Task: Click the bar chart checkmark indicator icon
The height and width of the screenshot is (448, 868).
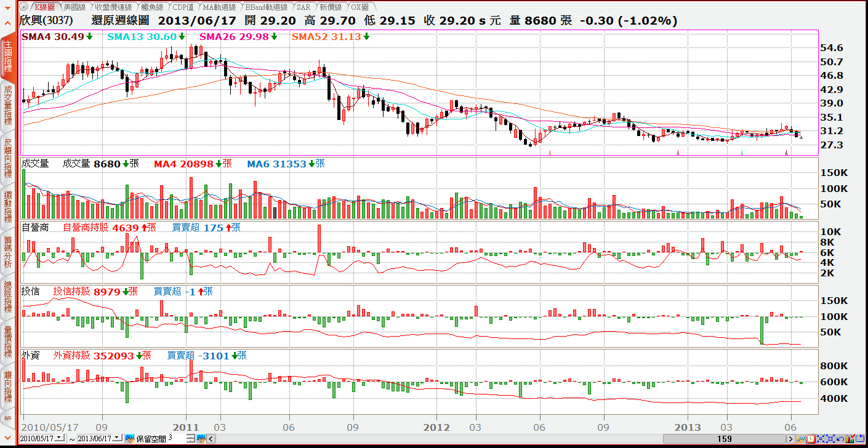Action: [850, 439]
